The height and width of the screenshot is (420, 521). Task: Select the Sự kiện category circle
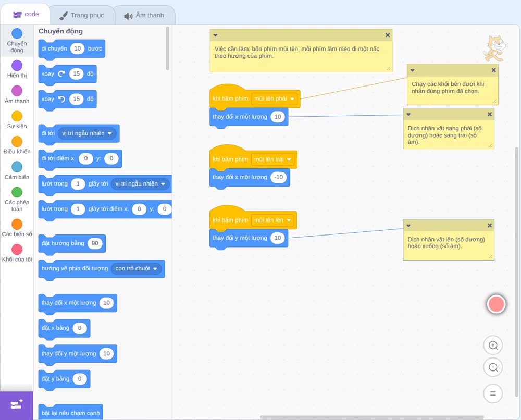pos(17,116)
